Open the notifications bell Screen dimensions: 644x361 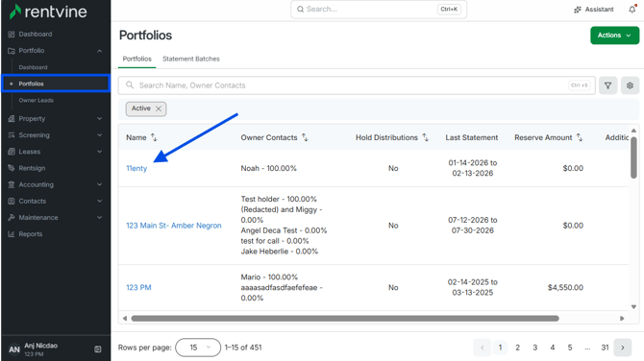coord(632,9)
